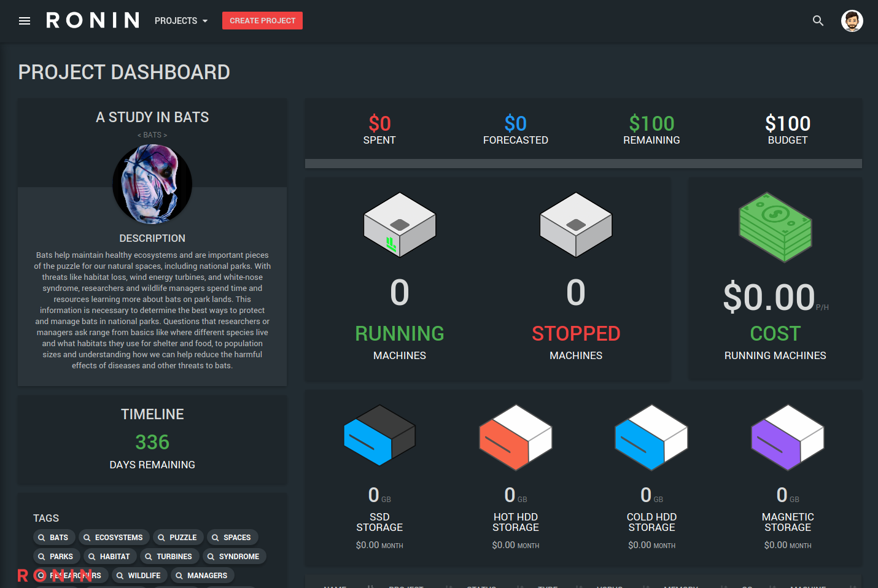Click the MAGNETIC STORAGE label
Screen dimensions: 878x588
click(x=788, y=522)
